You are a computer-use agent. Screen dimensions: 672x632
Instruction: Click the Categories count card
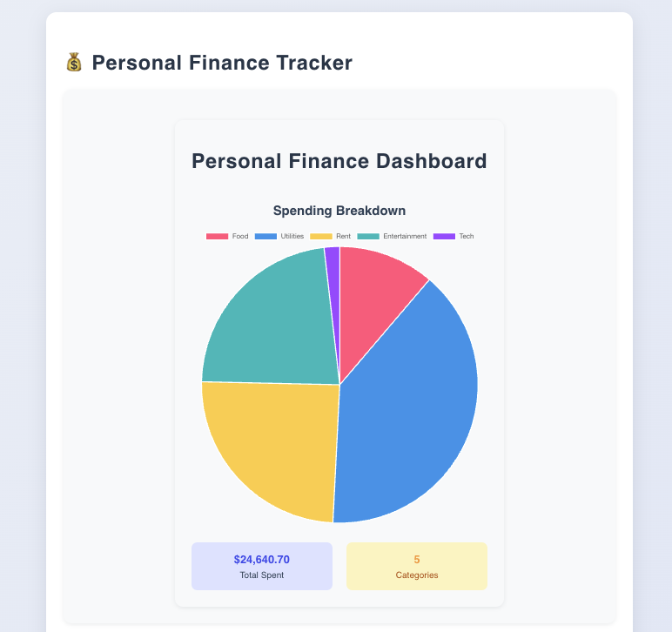[x=417, y=566]
